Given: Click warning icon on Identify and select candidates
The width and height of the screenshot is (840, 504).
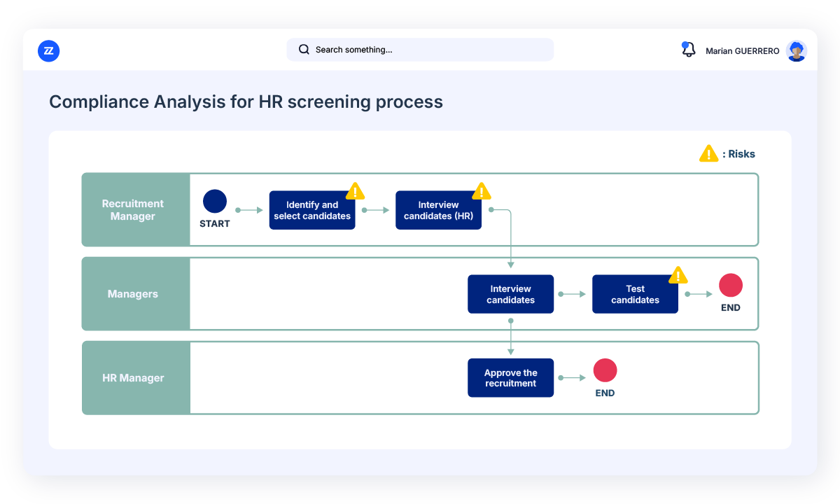Looking at the screenshot, I should click(x=356, y=191).
